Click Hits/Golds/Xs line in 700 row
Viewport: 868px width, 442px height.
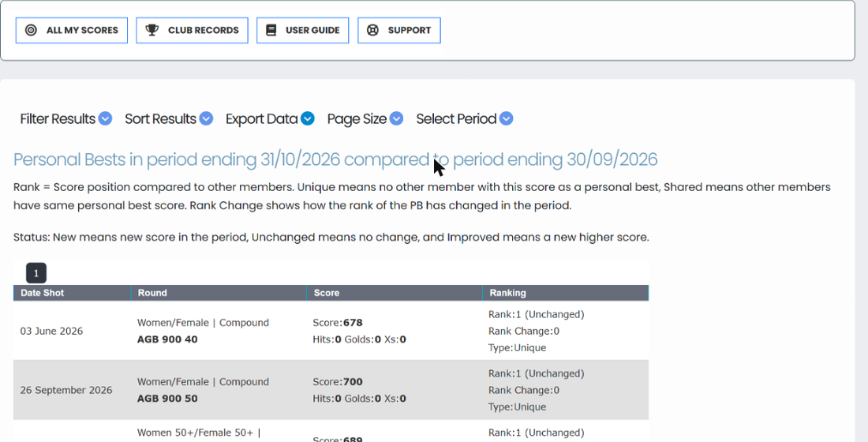[359, 399]
